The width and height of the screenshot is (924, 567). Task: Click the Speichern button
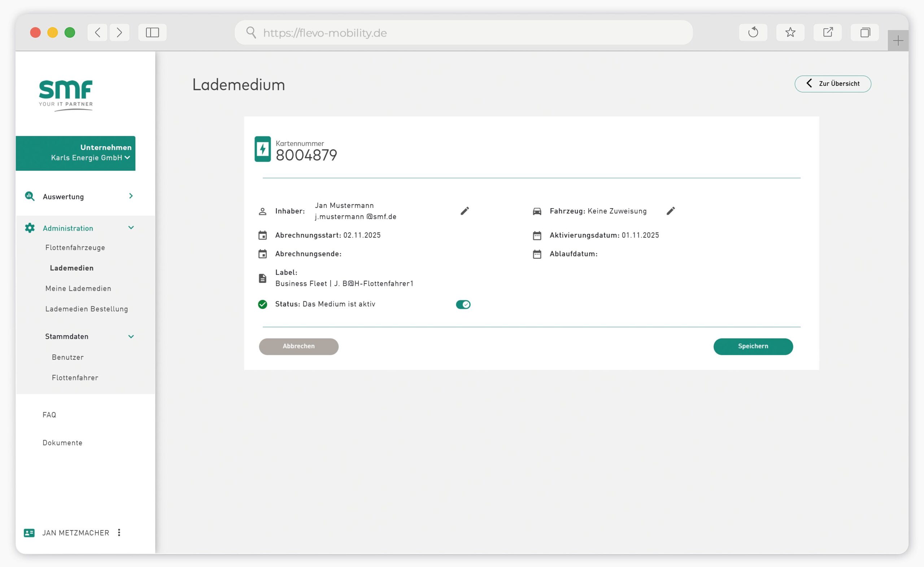[753, 346]
